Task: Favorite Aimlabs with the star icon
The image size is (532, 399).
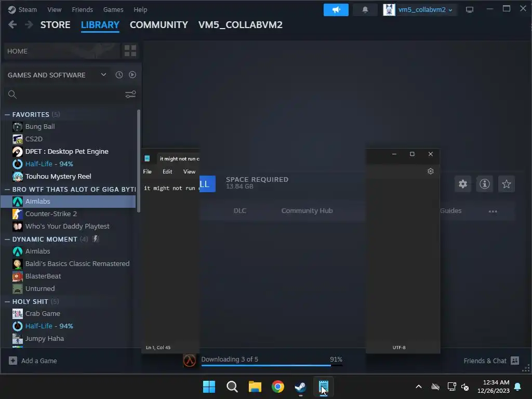Action: click(507, 184)
